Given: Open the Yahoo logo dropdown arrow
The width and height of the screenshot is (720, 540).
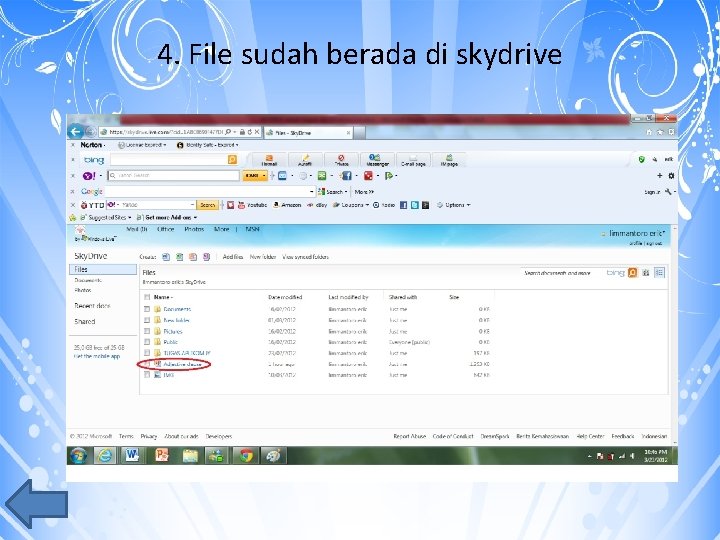Looking at the screenshot, I should tap(101, 175).
